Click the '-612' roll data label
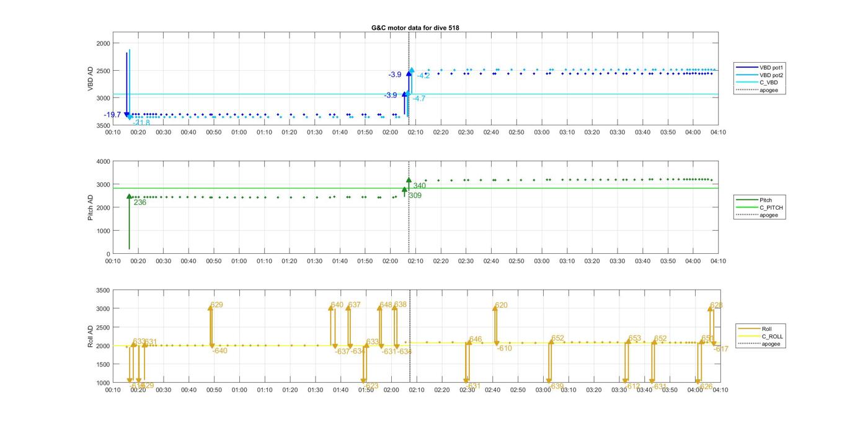The height and width of the screenshot is (430, 868). (x=632, y=386)
